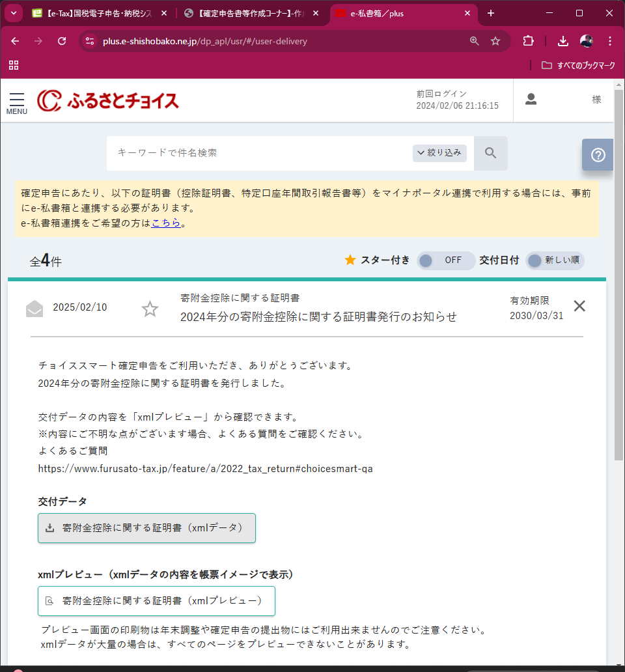The height and width of the screenshot is (672, 625).
Task: Toggle スター付き filter switch OFF/ON
Action: click(445, 260)
